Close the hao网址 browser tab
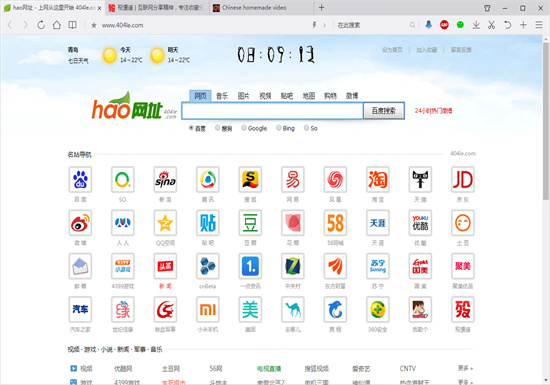The height and width of the screenshot is (385, 550). [99, 8]
